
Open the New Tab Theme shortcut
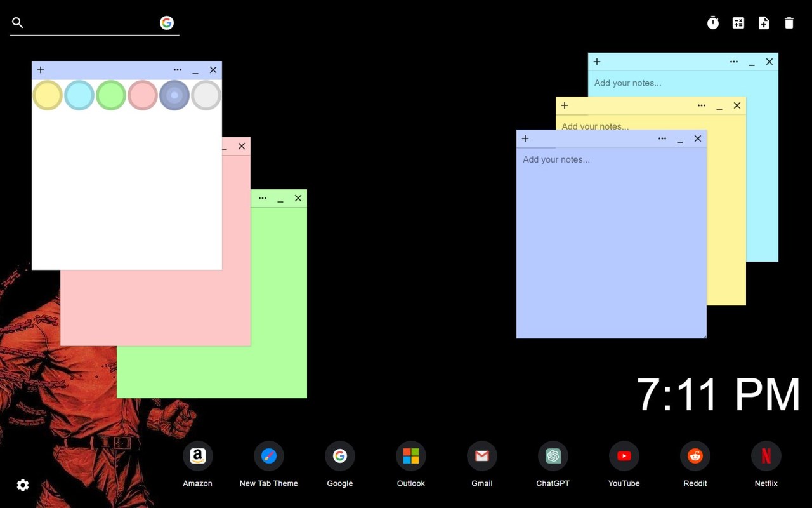click(269, 456)
